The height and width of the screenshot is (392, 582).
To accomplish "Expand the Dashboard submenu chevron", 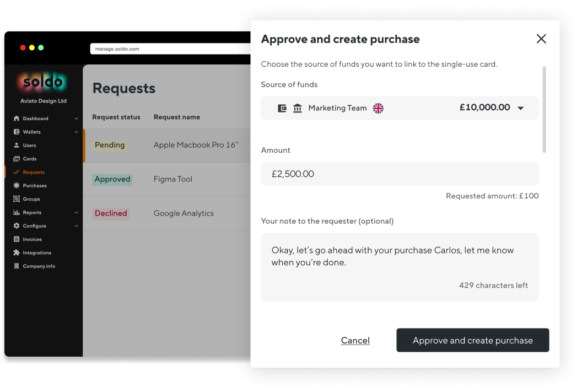I will tap(76, 119).
